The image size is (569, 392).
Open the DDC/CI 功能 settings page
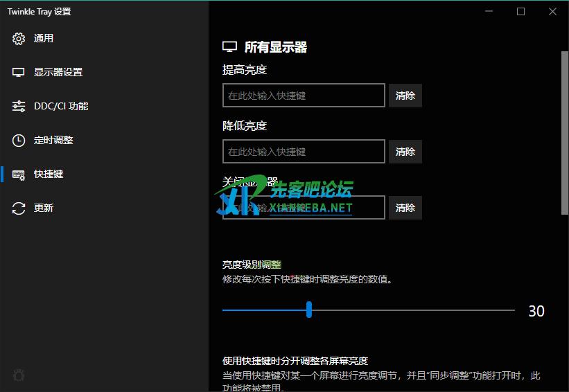click(x=61, y=107)
